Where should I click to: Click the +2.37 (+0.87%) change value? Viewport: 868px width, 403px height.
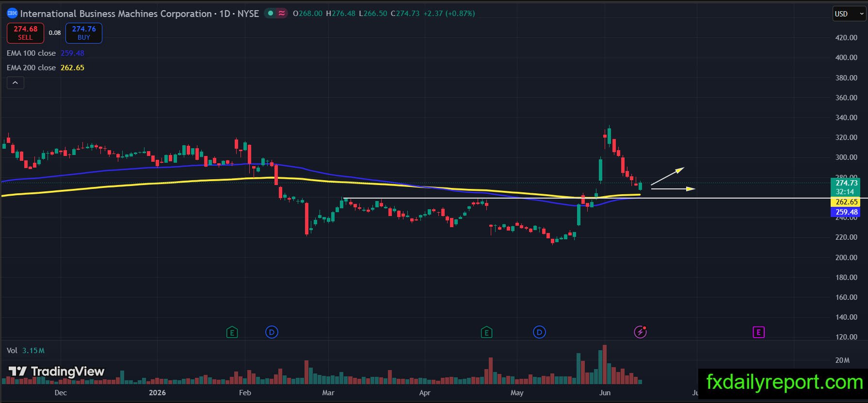pyautogui.click(x=449, y=14)
